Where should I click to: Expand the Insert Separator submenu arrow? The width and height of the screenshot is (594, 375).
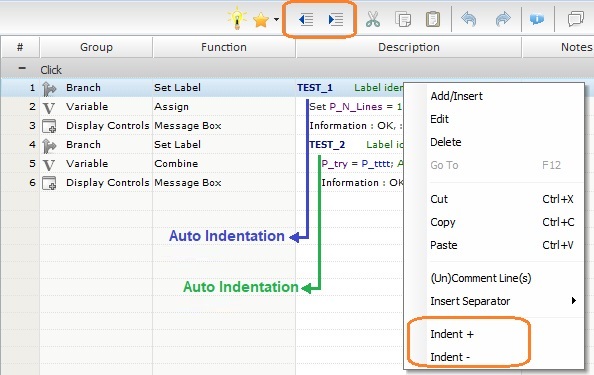click(x=574, y=301)
